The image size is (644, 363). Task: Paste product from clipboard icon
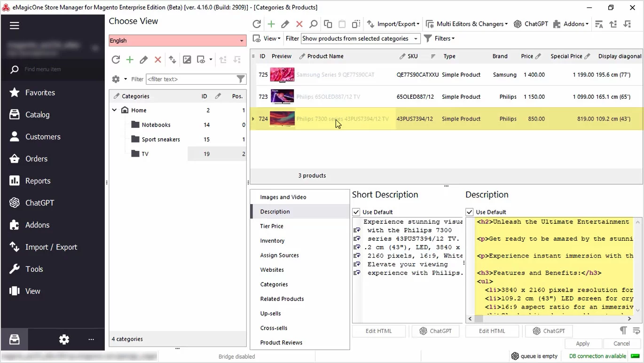click(342, 24)
